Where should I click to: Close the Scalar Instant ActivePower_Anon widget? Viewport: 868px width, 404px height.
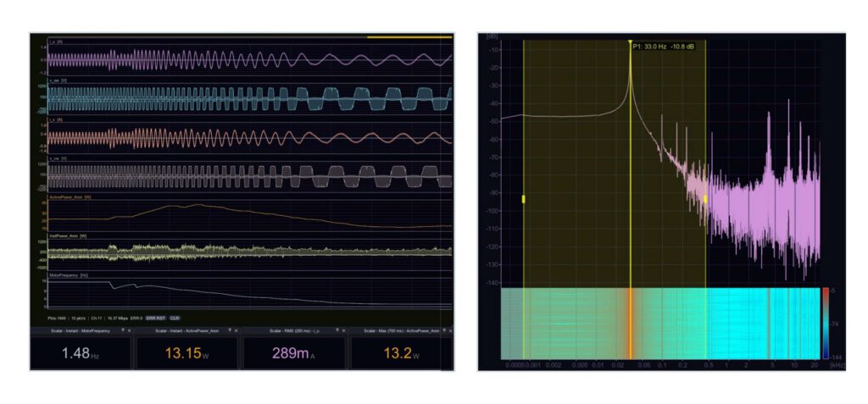point(236,330)
